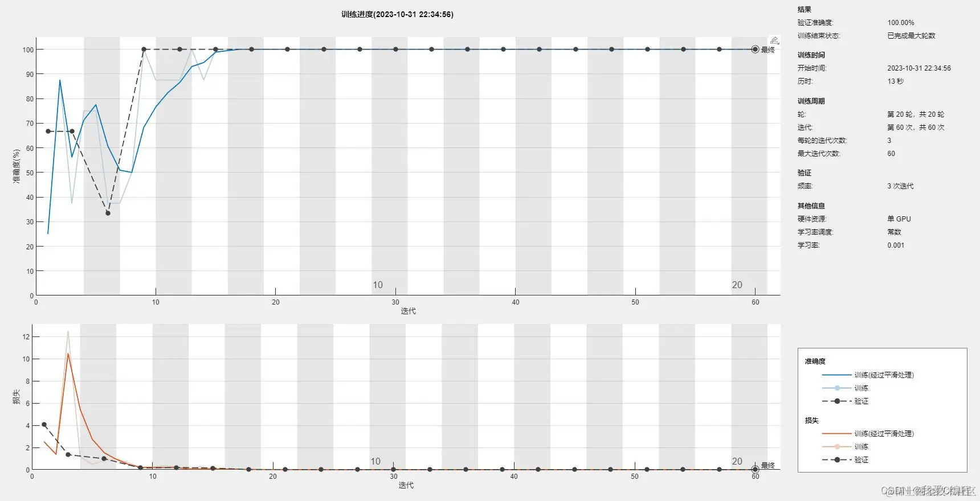Click the 学习率: label
This screenshot has height=501, width=980.
[808, 245]
